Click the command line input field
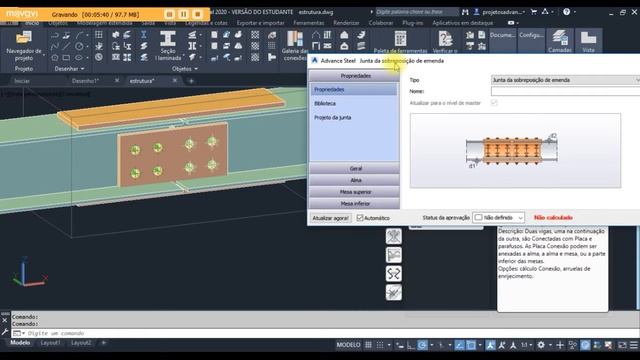Viewport: 640px width, 360px height. [x=324, y=333]
